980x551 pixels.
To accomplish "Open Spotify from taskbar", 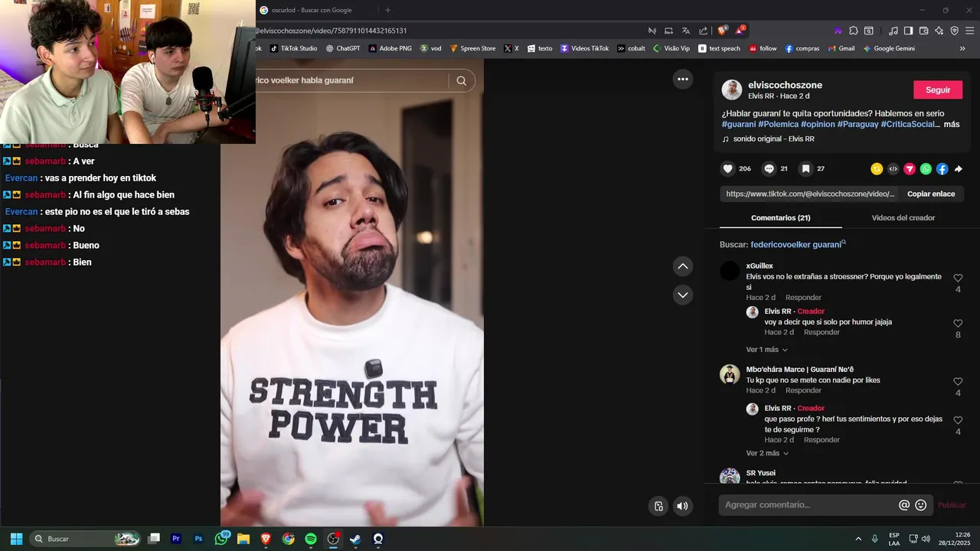I will coord(311,539).
